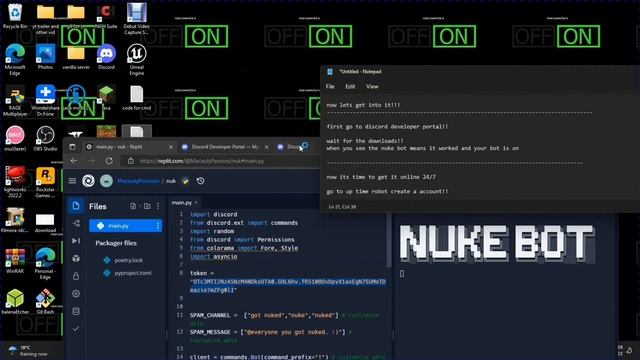Viewport: 640px width, 360px height.
Task: Open pyproject.toml in Packager files
Action: (x=133, y=273)
